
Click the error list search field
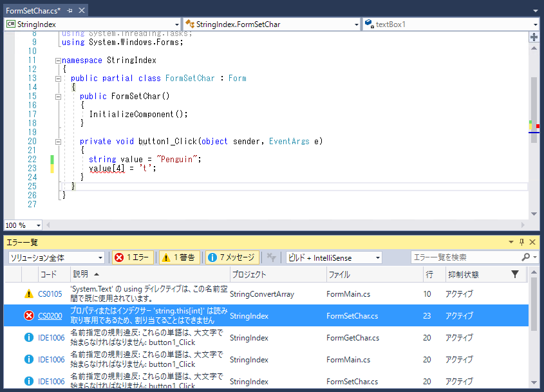point(465,257)
